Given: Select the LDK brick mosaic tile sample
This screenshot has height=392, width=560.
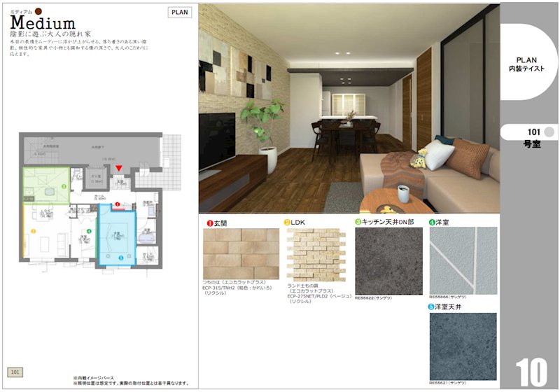Looking at the screenshot, I should point(315,253).
